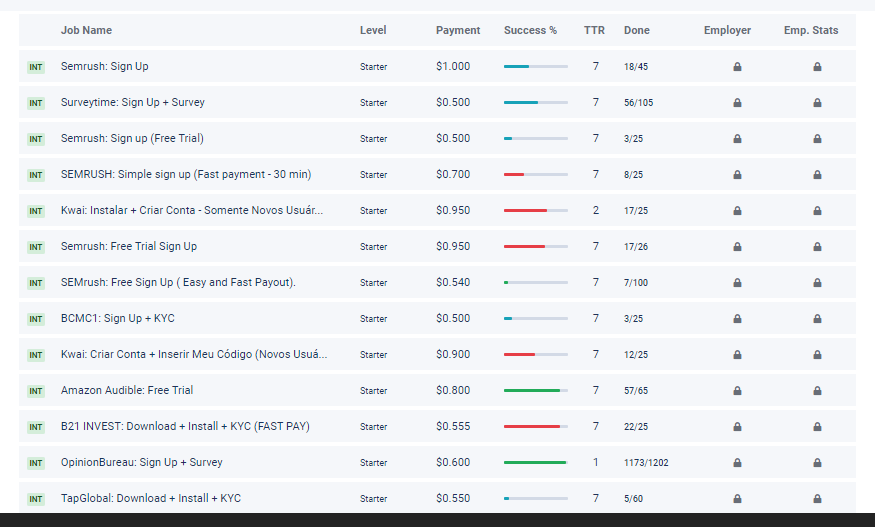This screenshot has width=875, height=527.
Task: Sort by Payment column header
Action: (458, 30)
